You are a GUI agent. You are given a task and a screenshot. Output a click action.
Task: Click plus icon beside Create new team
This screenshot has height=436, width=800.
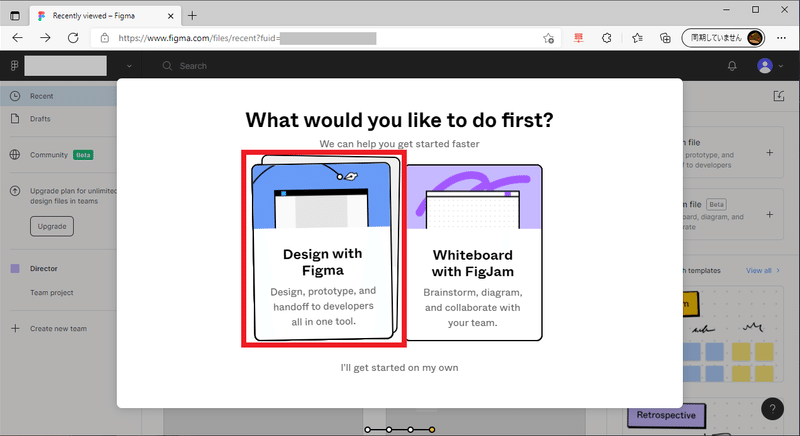pos(15,328)
